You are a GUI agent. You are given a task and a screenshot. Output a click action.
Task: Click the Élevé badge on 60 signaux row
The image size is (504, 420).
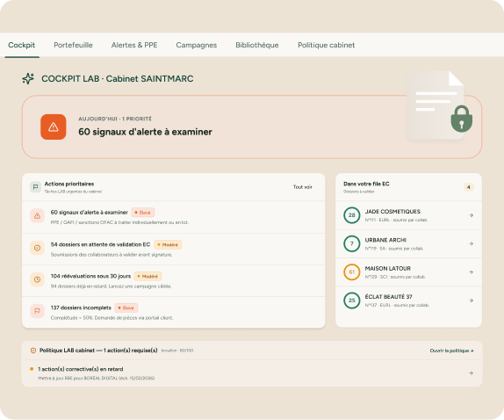tap(143, 213)
